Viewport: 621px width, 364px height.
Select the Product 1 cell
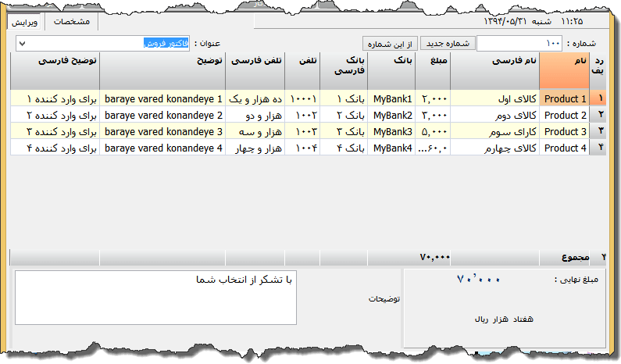[564, 99]
